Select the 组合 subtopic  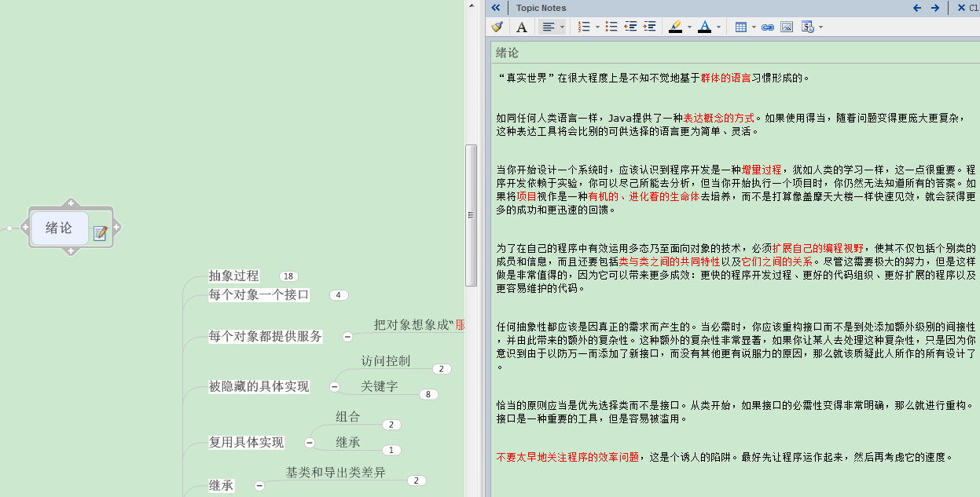pos(348,416)
